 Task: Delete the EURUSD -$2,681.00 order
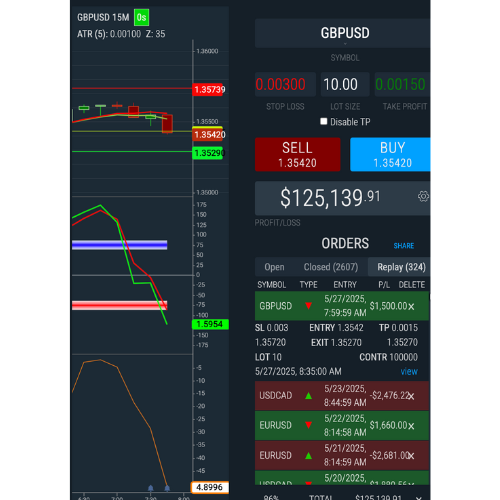(x=411, y=456)
